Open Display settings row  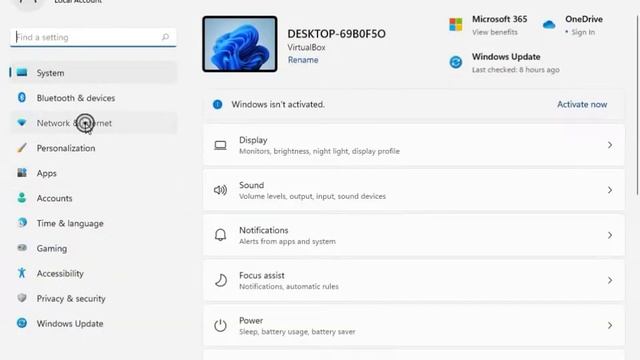[x=414, y=145]
